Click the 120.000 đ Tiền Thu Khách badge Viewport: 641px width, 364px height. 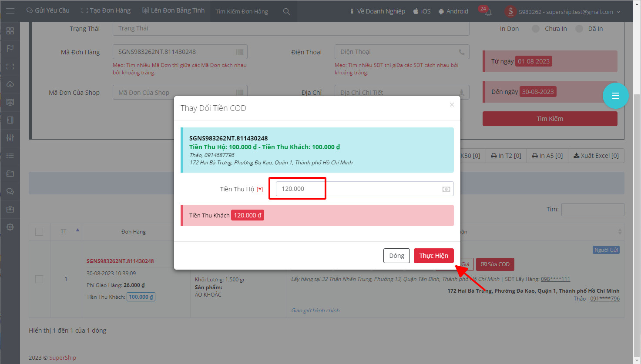tap(248, 215)
